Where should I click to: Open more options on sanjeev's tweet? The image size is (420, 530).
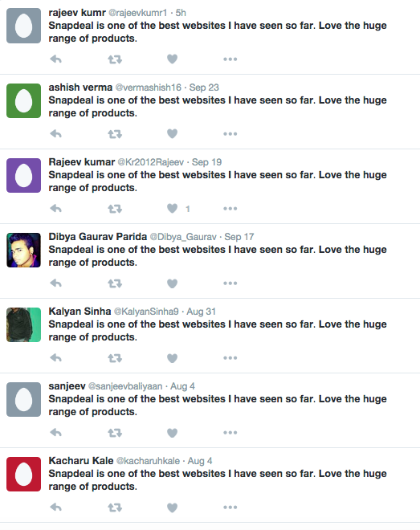point(230,433)
